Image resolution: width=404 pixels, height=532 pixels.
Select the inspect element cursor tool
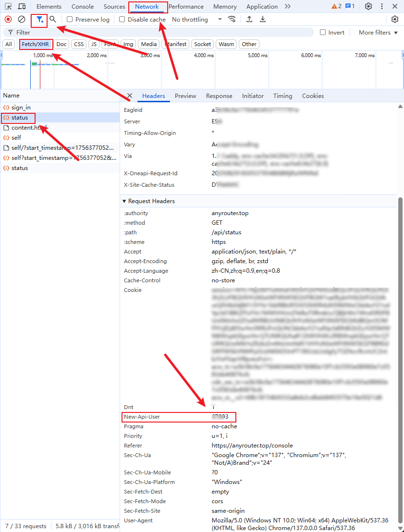8,6
